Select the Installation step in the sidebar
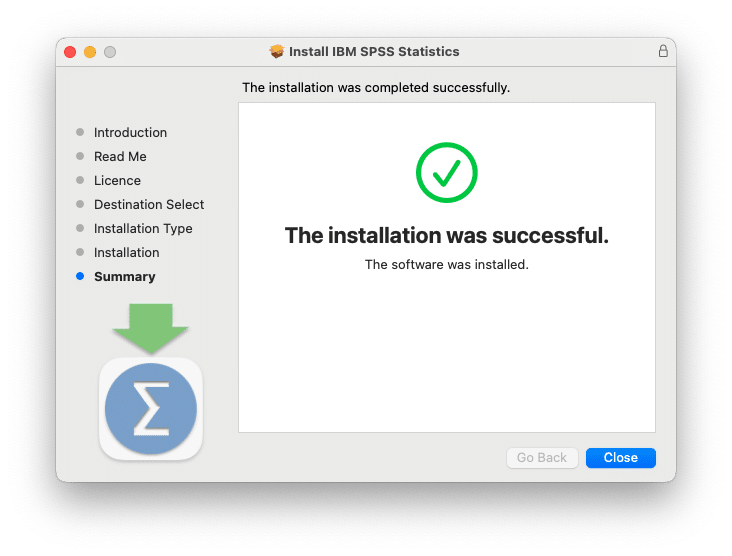 point(127,253)
